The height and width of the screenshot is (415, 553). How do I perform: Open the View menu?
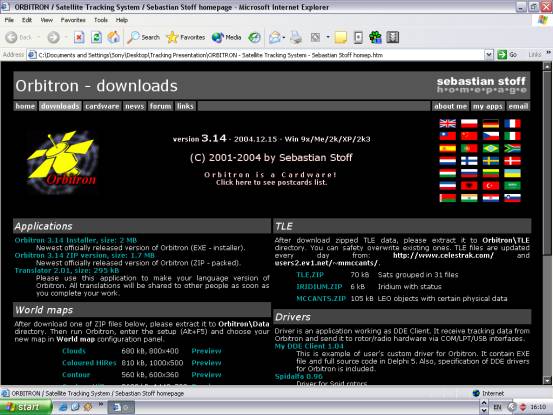(x=47, y=20)
